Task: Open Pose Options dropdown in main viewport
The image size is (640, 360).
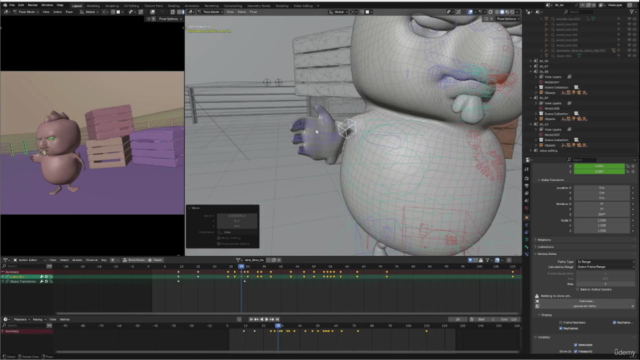Action: (507, 19)
